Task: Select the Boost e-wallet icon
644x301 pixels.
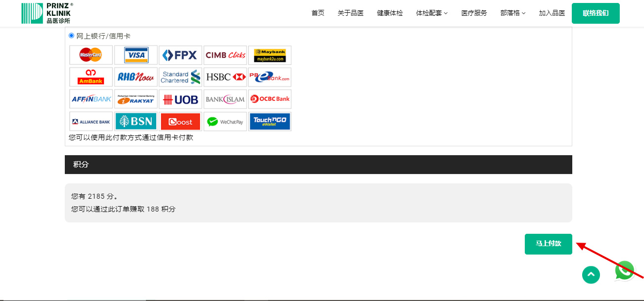Action: 180,122
